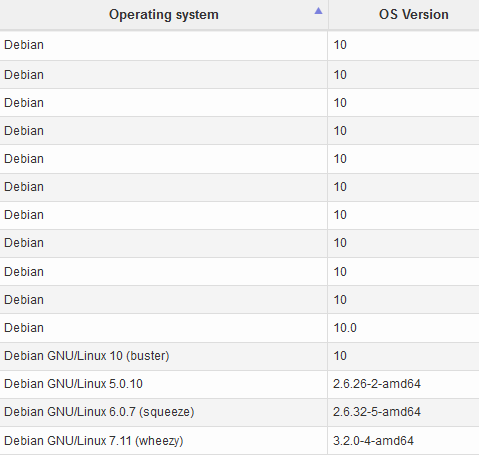
Task: Select the Debian row with version 10.0
Action: pos(239,328)
